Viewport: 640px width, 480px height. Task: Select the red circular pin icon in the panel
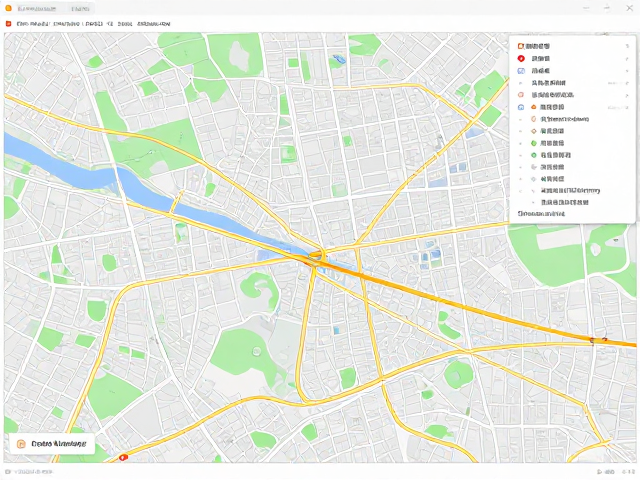[x=521, y=58]
